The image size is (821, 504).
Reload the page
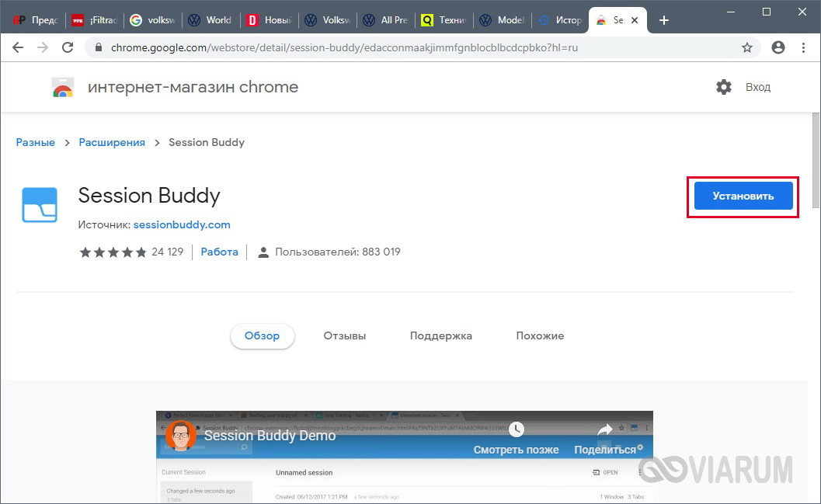point(68,47)
